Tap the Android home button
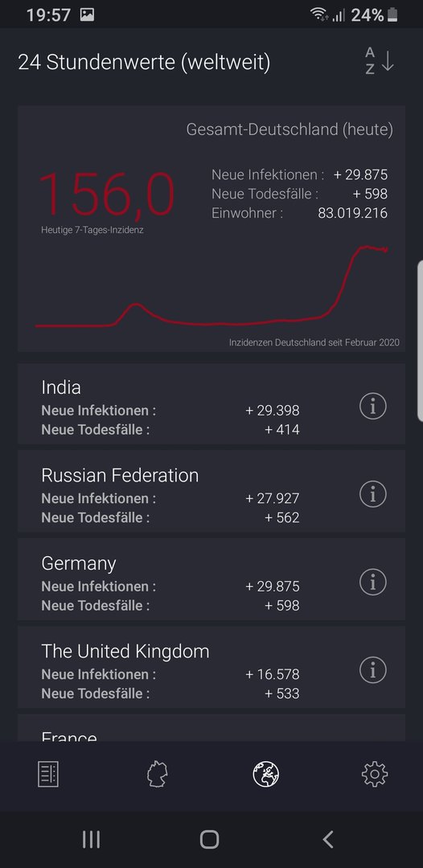Screen dimensions: 423x868 tap(209, 839)
